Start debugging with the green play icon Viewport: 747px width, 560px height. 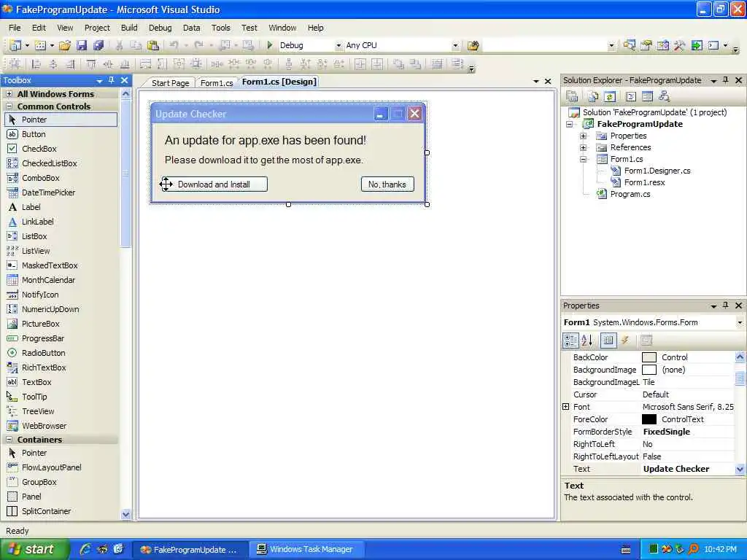pos(270,45)
